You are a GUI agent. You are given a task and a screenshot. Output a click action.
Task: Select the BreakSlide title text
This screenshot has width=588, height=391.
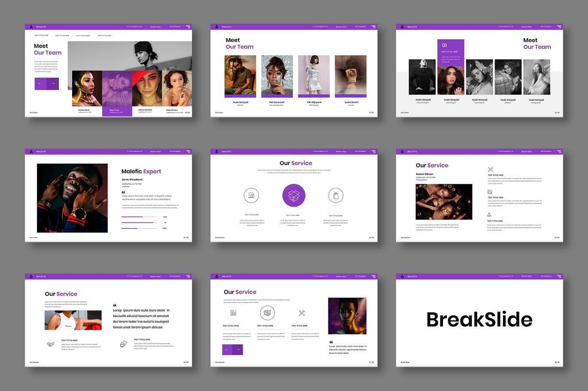[x=479, y=320]
